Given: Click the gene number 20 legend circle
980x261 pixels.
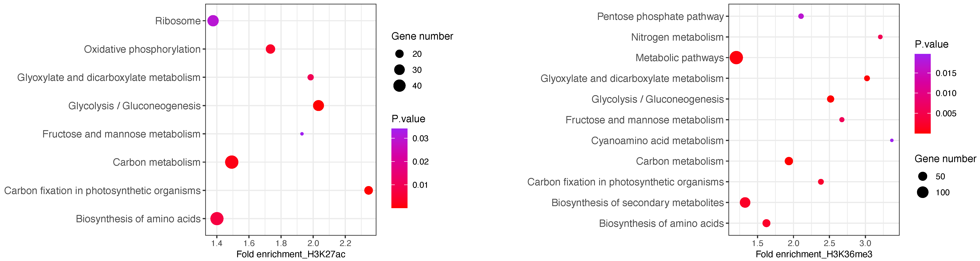Looking at the screenshot, I should pos(399,54).
